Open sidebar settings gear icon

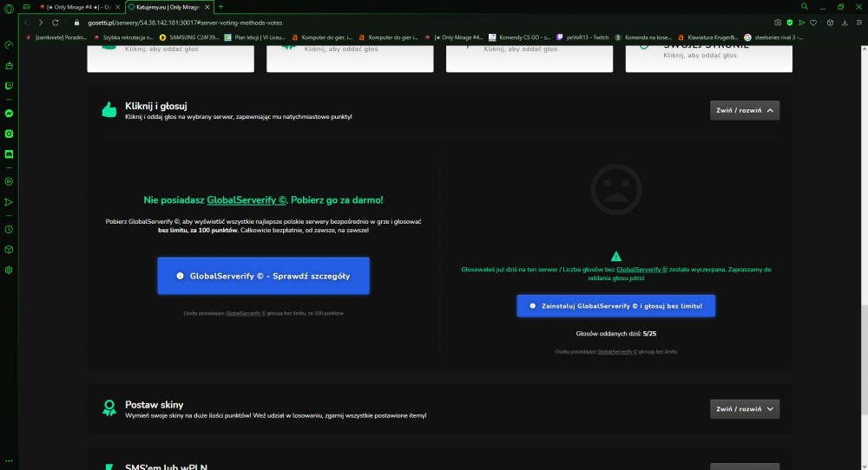pos(9,271)
